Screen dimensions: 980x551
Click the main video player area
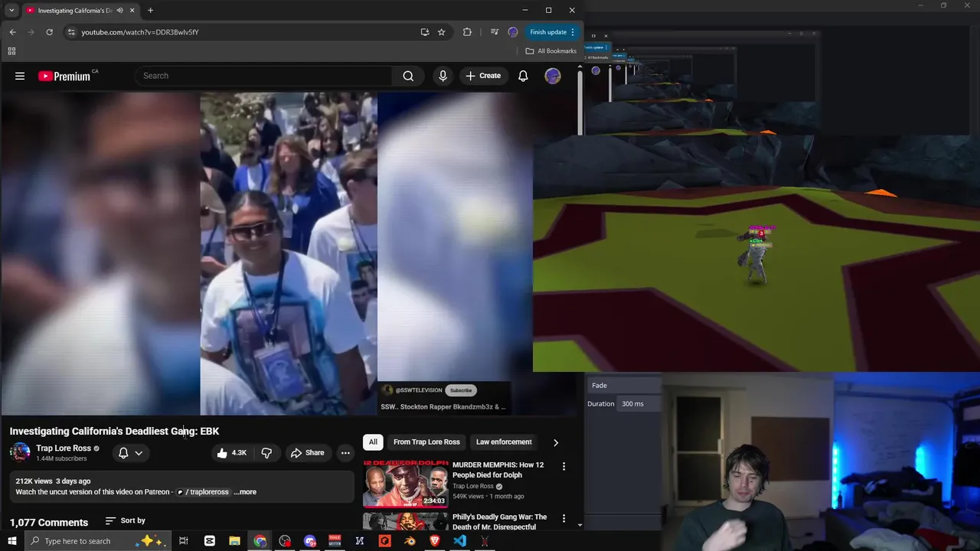point(266,253)
